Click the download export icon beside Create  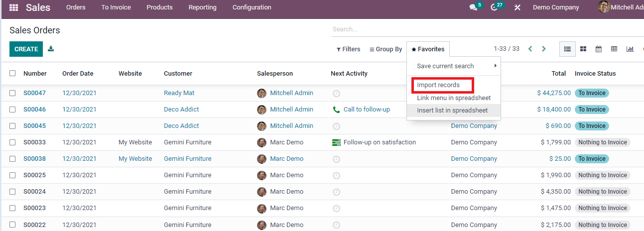click(x=51, y=49)
